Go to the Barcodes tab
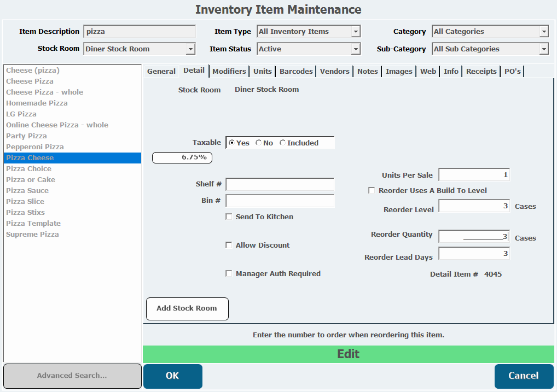The width and height of the screenshot is (557, 392). 296,71
